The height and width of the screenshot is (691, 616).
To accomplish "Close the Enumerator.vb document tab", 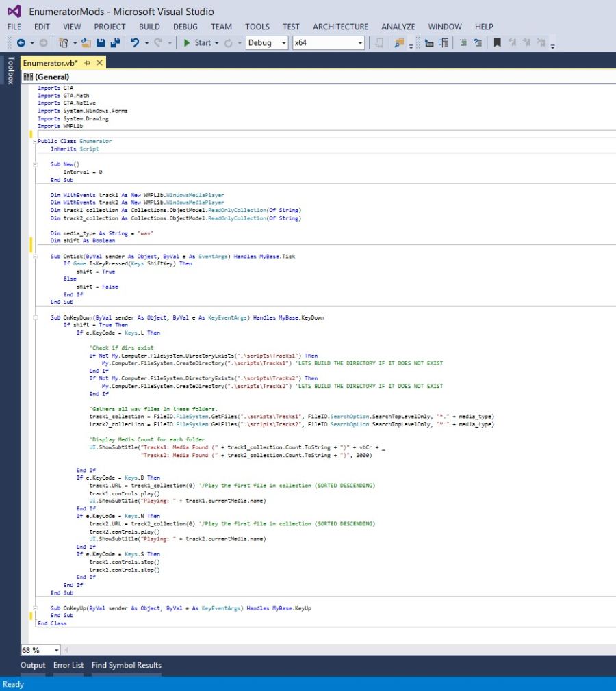I will click(x=99, y=62).
